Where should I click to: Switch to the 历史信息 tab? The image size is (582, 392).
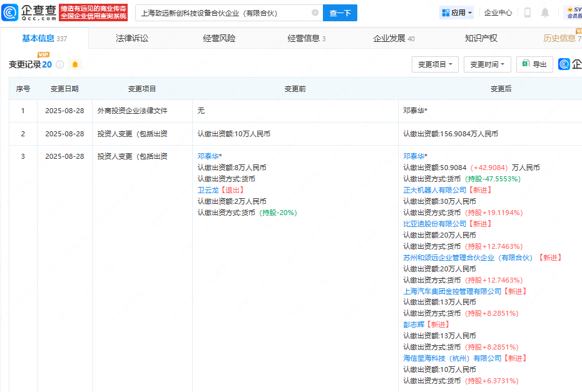tap(562, 38)
